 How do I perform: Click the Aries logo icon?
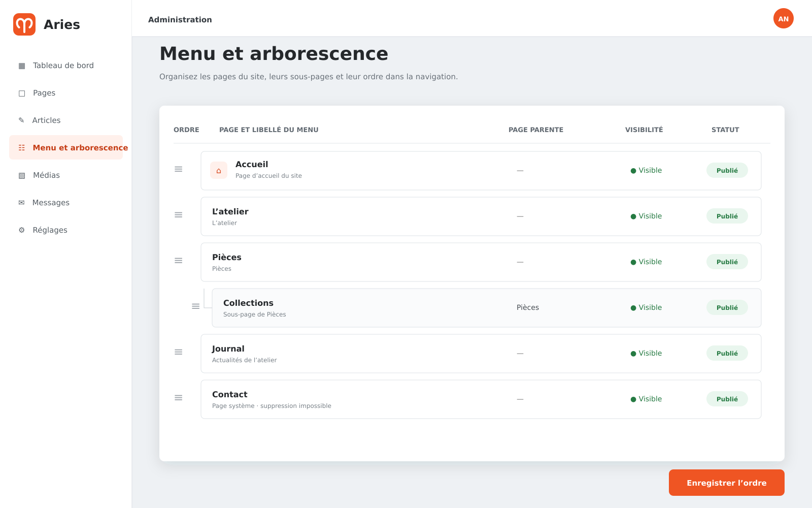24,24
